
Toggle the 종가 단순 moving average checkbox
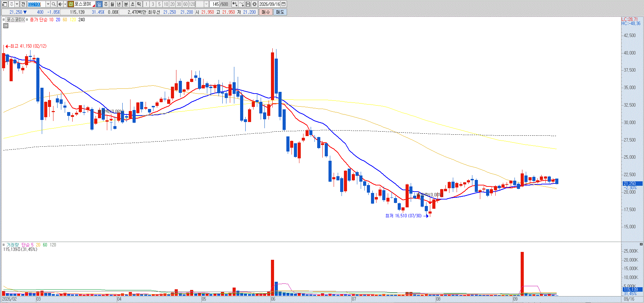(x=27, y=20)
